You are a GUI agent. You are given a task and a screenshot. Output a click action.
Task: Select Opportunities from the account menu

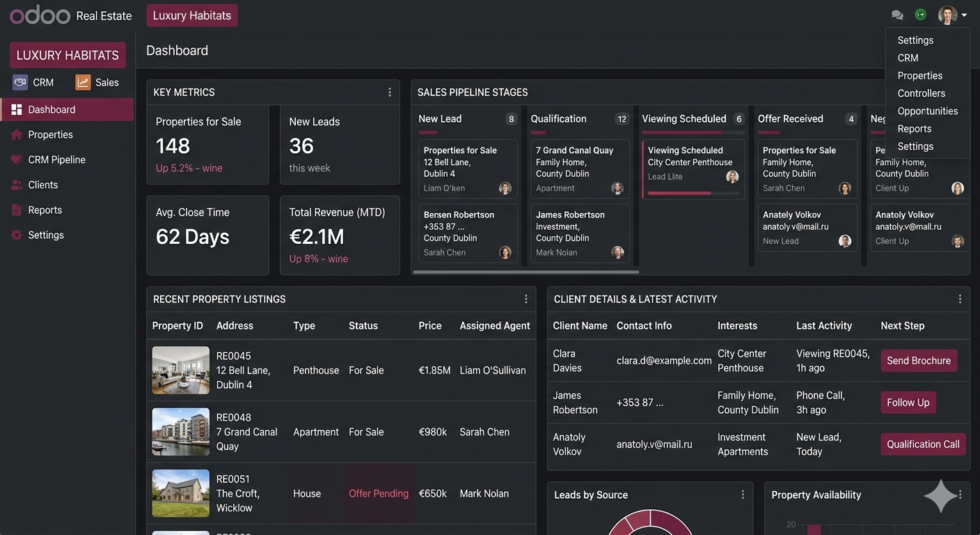928,110
